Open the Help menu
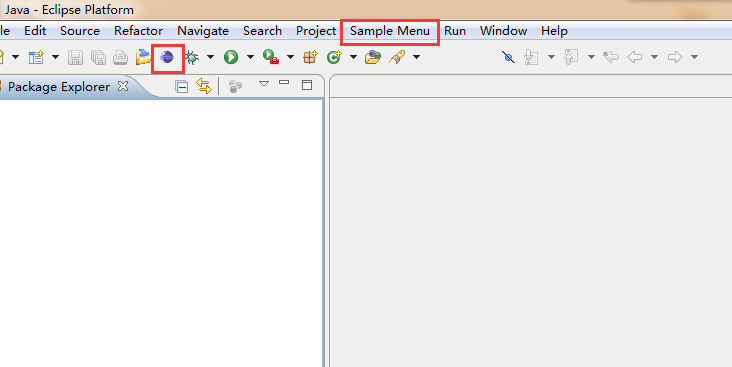 tap(554, 31)
